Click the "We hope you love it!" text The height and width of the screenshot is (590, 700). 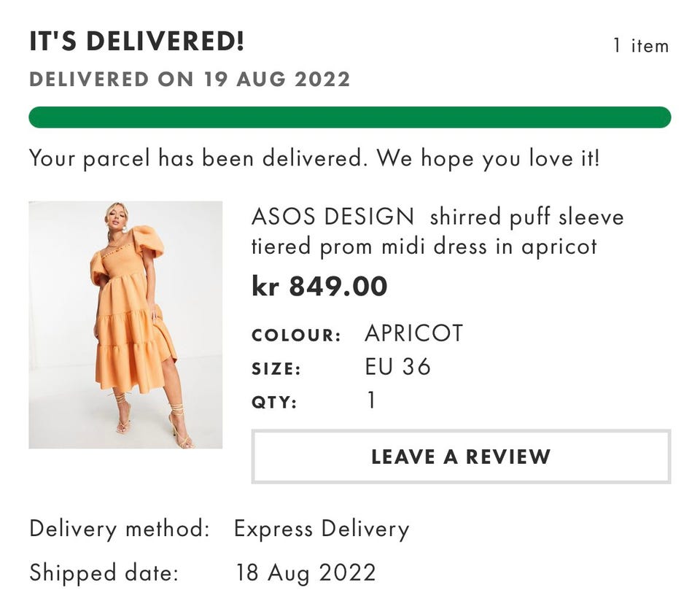point(488,158)
